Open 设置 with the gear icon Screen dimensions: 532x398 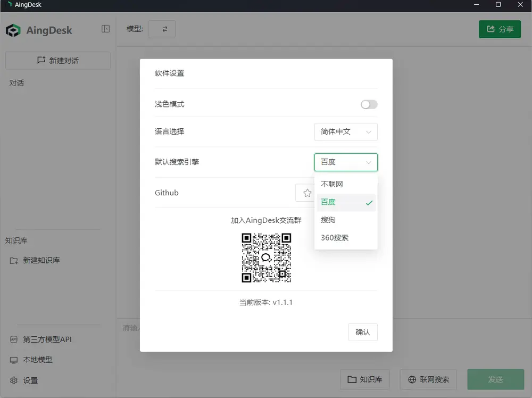point(14,380)
